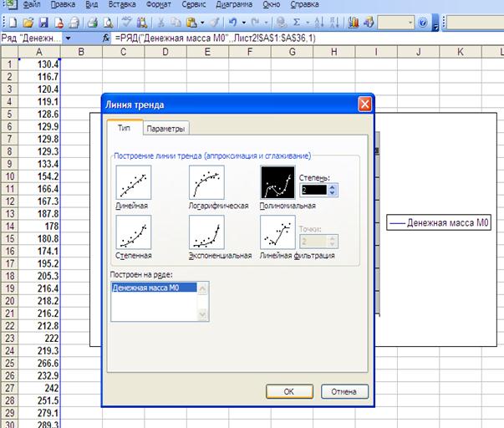The width and height of the screenshot is (504, 428).
Task: Click the Permission icon with red mark
Action: (59, 23)
